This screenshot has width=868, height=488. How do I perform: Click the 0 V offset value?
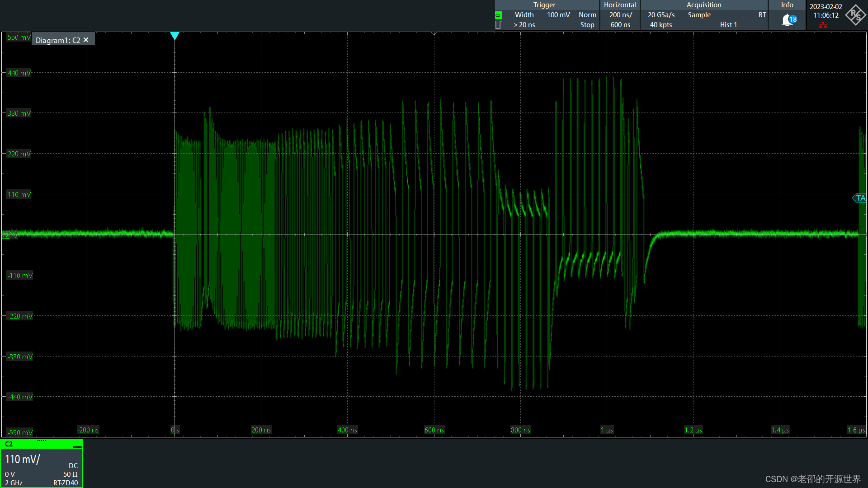point(10,474)
